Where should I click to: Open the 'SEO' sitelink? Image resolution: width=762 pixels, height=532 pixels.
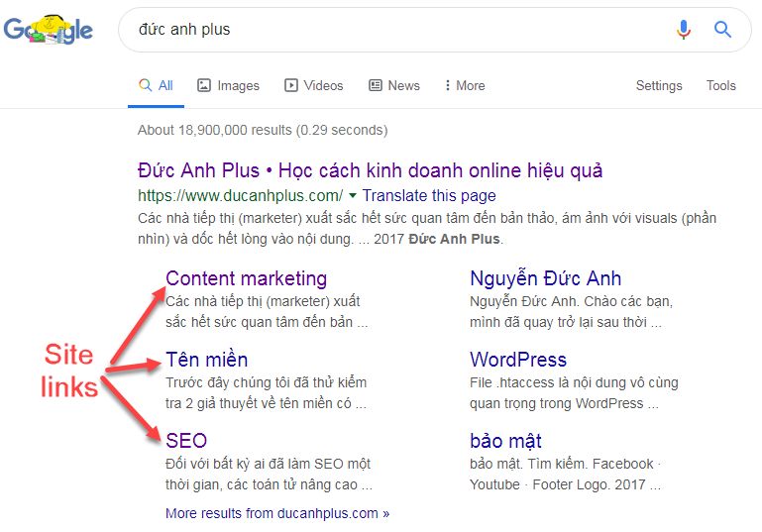point(186,441)
